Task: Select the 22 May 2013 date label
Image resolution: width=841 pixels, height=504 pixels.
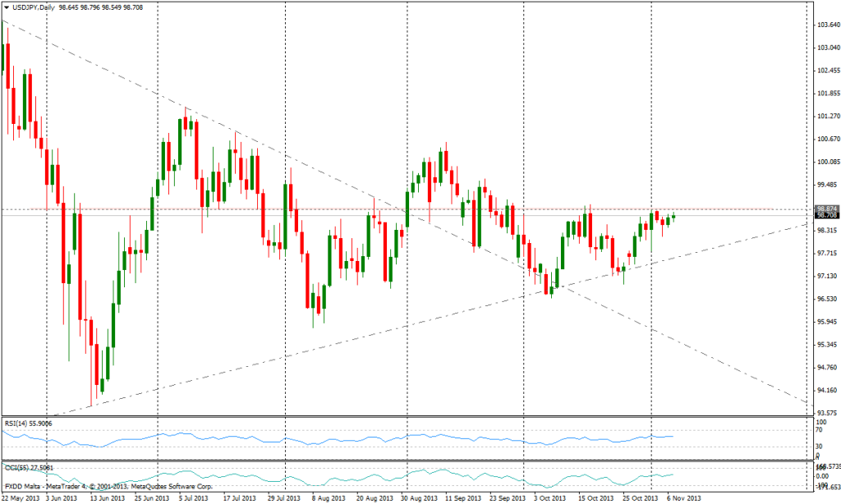Action: tap(21, 497)
